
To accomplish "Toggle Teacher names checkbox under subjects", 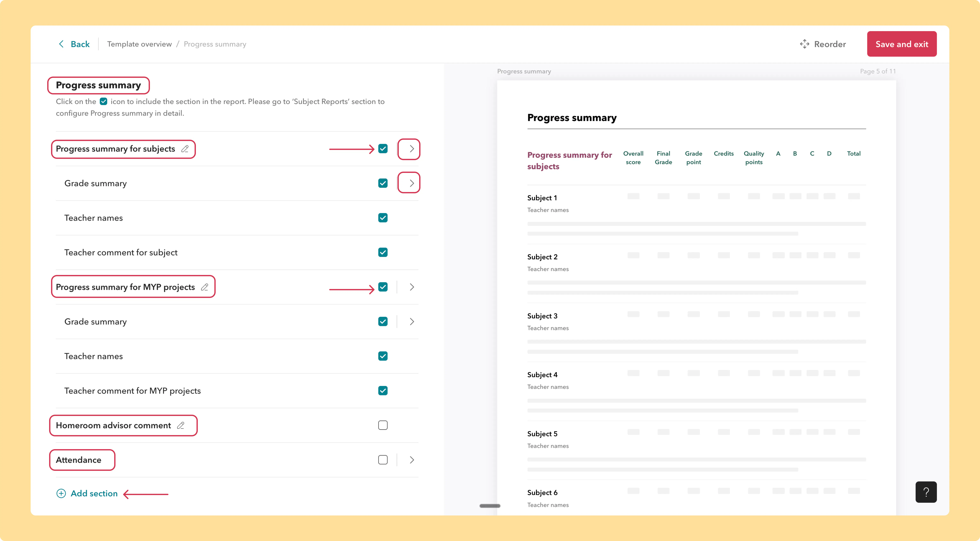I will click(383, 218).
